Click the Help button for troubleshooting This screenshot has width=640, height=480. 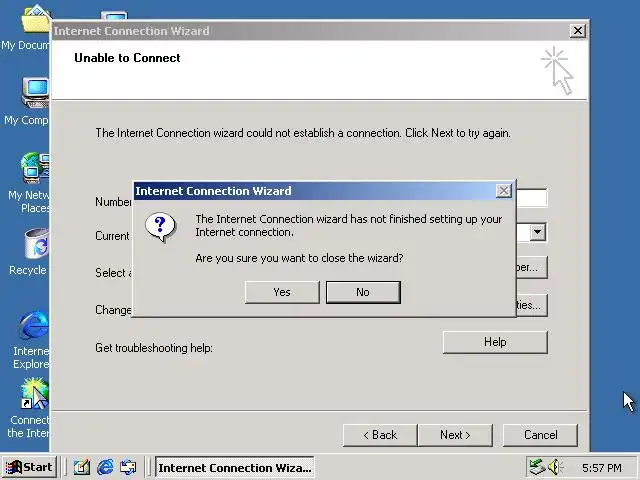click(495, 342)
